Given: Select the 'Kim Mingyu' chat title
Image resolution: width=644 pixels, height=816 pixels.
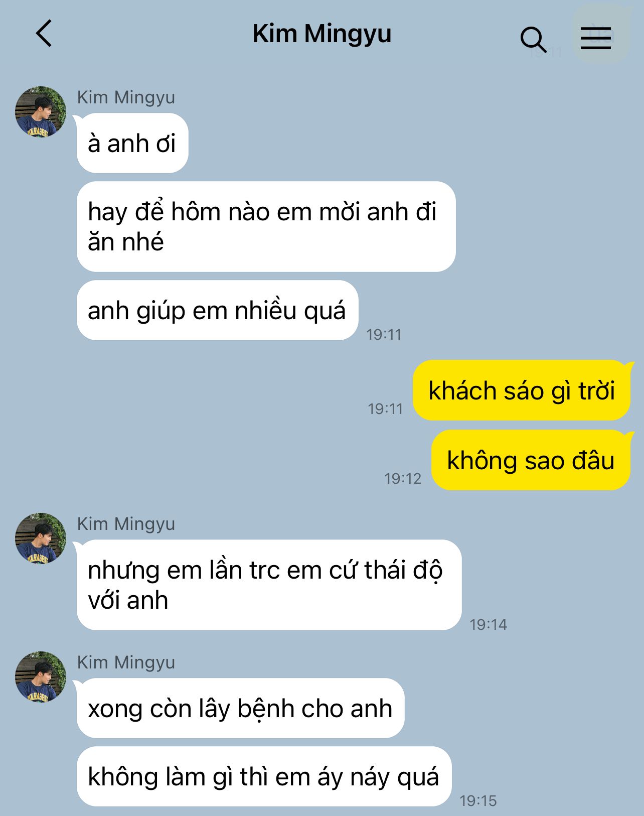Looking at the screenshot, I should click(x=322, y=34).
